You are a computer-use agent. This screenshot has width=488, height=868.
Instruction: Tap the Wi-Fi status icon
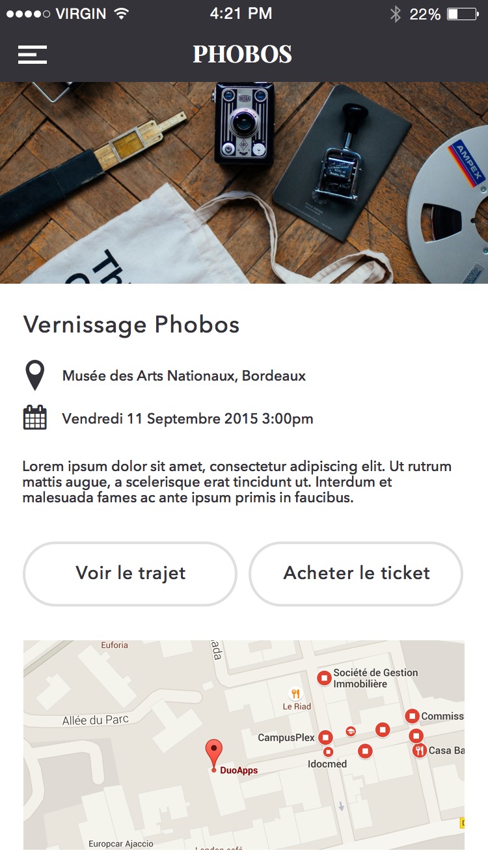point(120,14)
